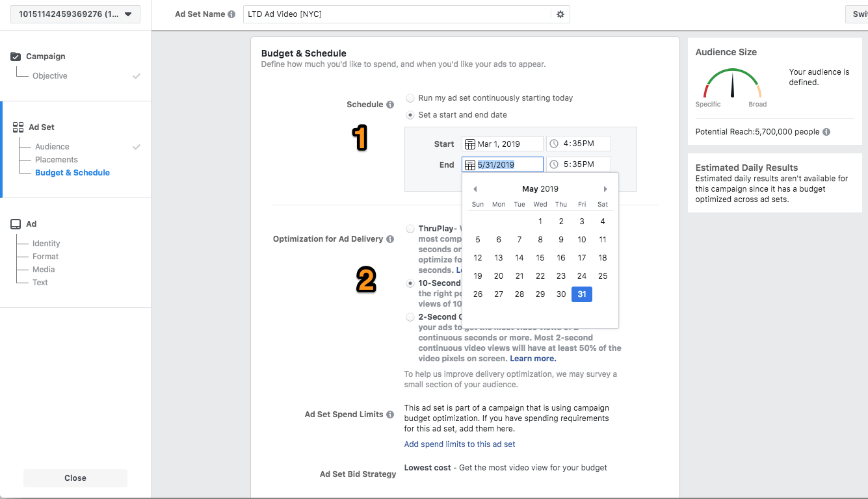Click the Ad section icon

(x=16, y=224)
